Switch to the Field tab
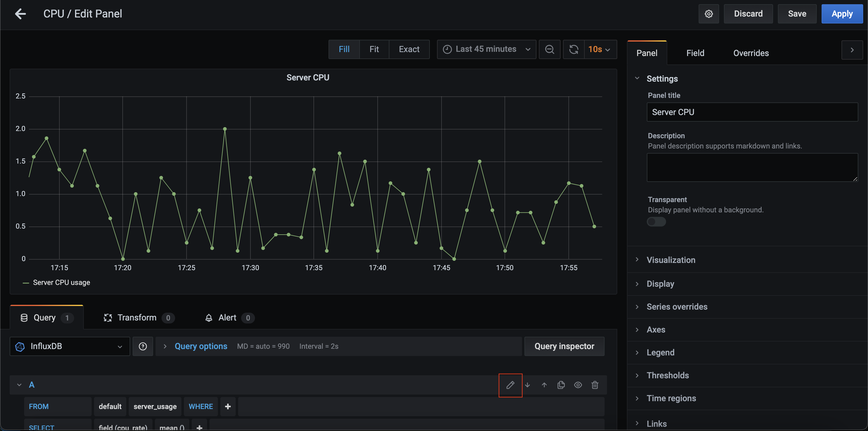The width and height of the screenshot is (868, 431). click(x=695, y=53)
